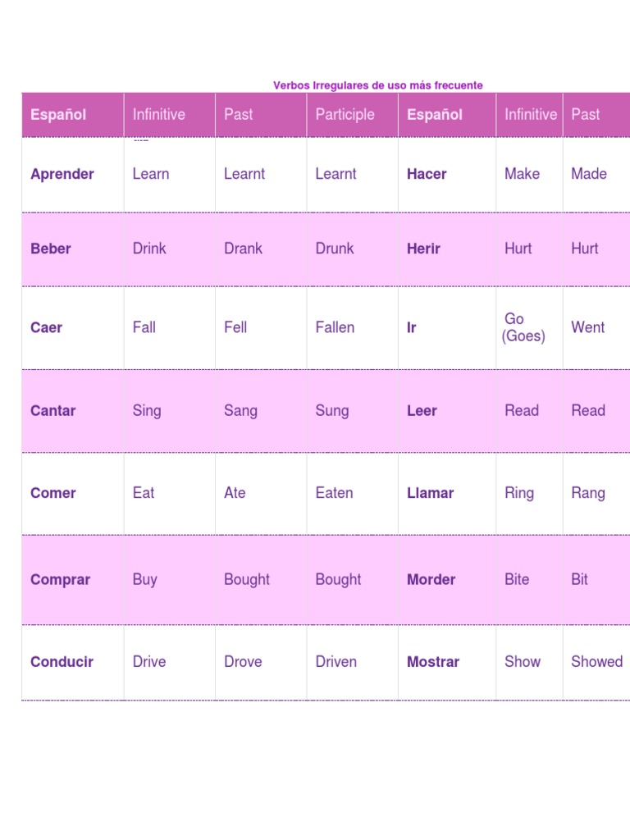Select the word 'Showed'
The image size is (630, 840).
click(596, 661)
